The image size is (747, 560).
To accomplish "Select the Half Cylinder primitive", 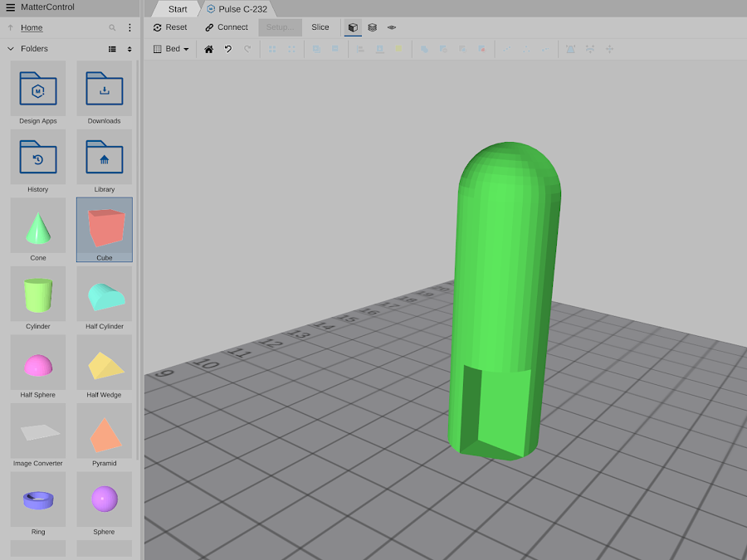I will [x=105, y=299].
